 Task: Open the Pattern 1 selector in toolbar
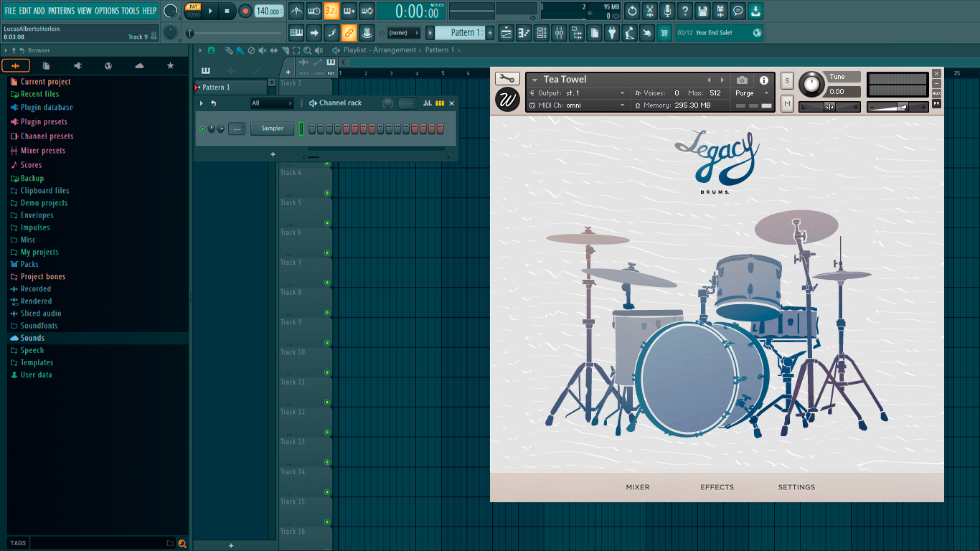[461, 32]
